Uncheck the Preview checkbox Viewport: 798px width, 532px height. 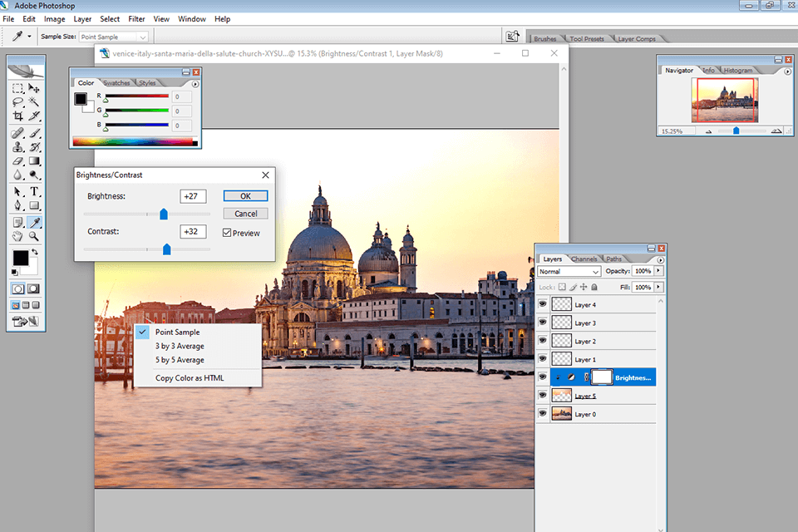(x=227, y=233)
